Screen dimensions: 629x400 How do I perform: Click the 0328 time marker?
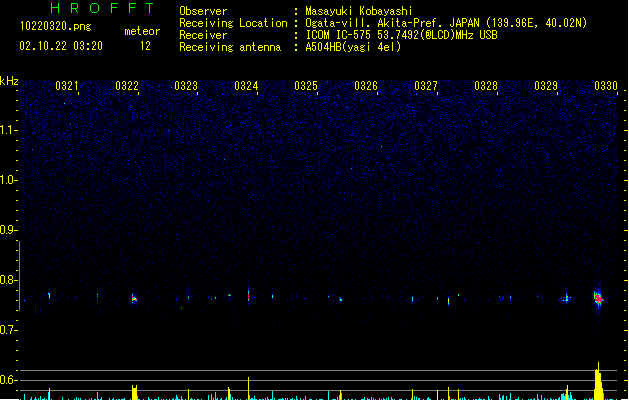coord(486,86)
